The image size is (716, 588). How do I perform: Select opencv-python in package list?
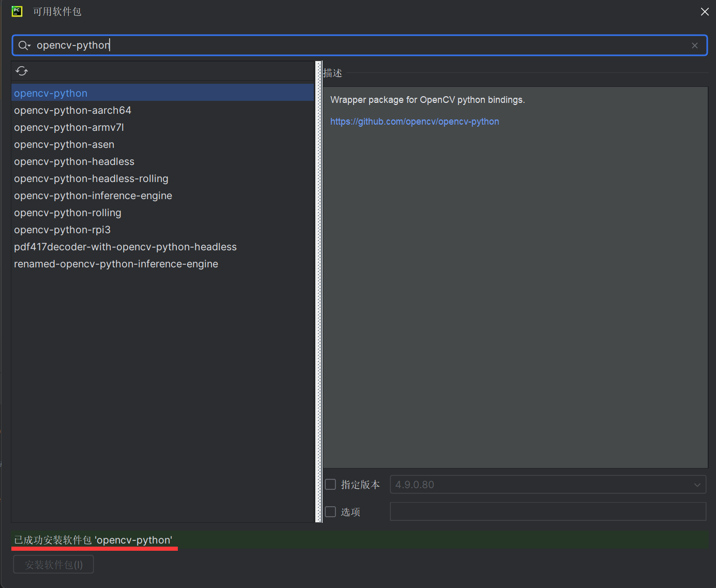(x=51, y=93)
